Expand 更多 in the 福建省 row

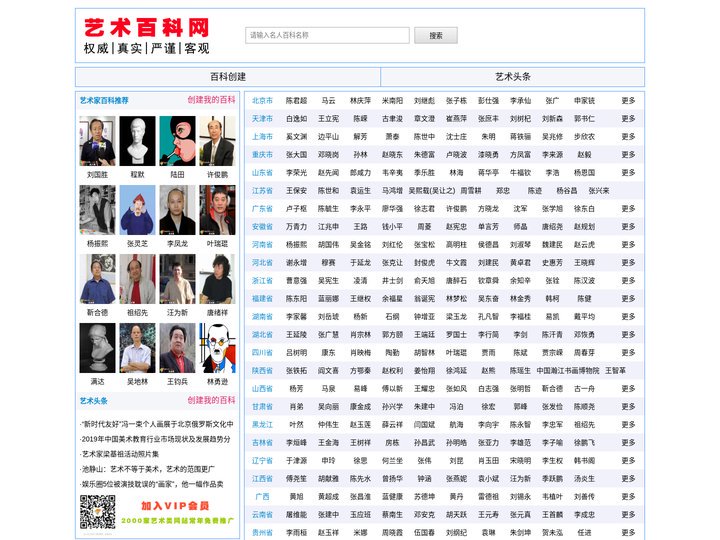(628, 298)
